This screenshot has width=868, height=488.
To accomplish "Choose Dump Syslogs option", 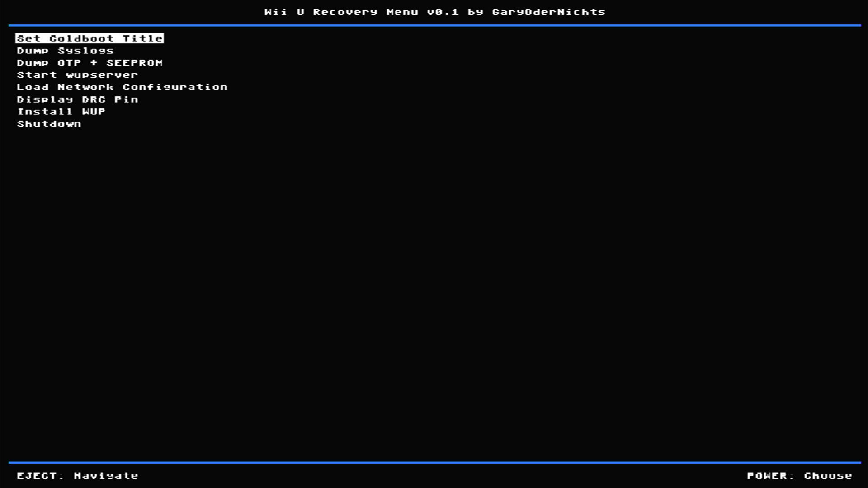I will pyautogui.click(x=65, y=51).
